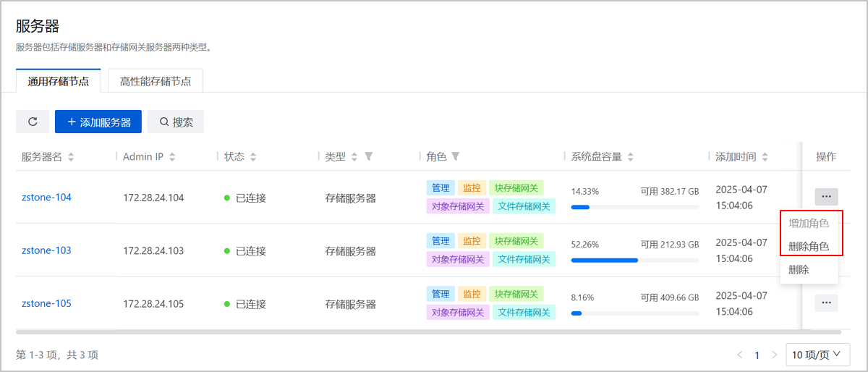Open the 搜索 search button
The width and height of the screenshot is (868, 372).
coord(176,122)
